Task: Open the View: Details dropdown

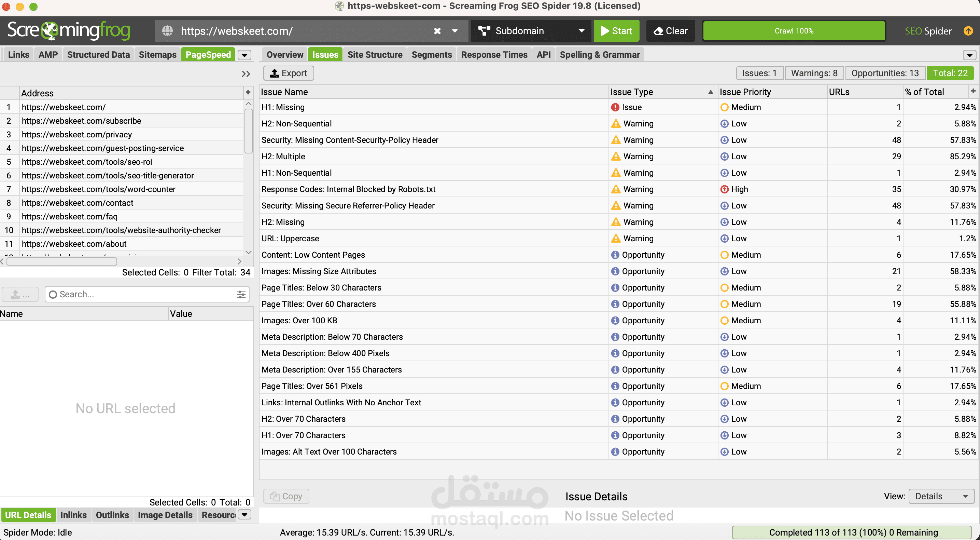Action: [x=941, y=496]
